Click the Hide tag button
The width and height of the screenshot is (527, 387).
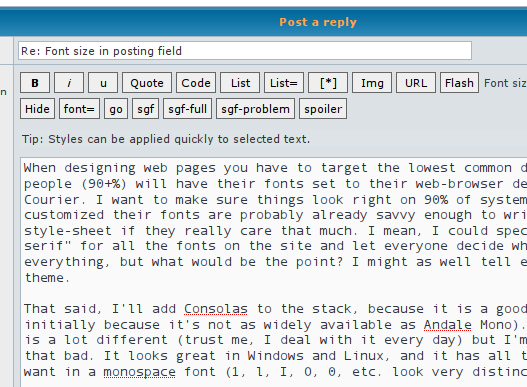click(37, 109)
